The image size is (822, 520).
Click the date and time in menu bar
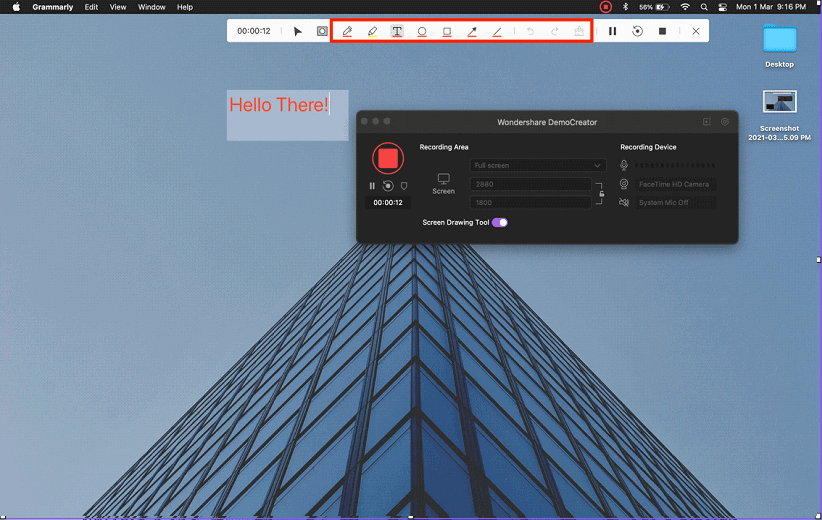[771, 7]
